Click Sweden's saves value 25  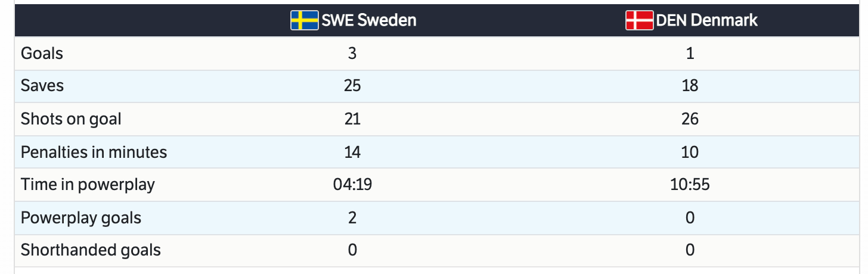(x=352, y=86)
